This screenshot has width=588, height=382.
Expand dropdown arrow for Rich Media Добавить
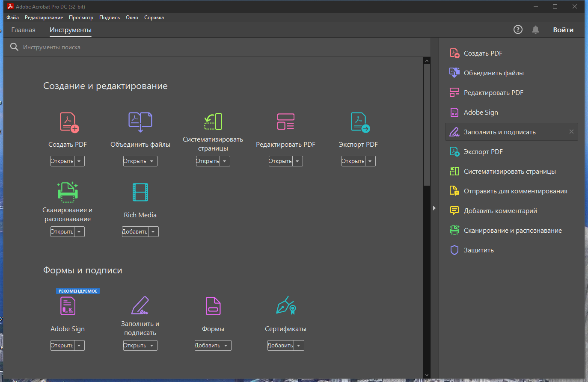coord(154,232)
